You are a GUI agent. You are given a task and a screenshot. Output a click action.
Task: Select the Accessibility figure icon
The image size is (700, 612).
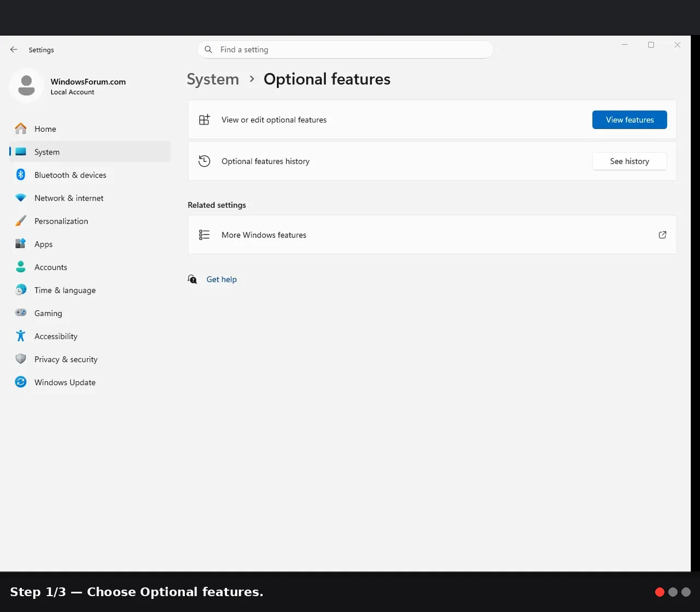21,336
